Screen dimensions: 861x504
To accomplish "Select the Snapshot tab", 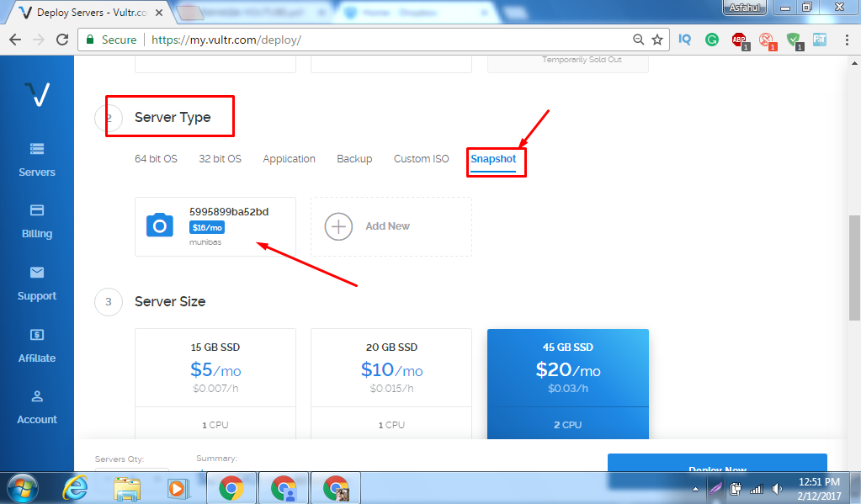I will [493, 159].
